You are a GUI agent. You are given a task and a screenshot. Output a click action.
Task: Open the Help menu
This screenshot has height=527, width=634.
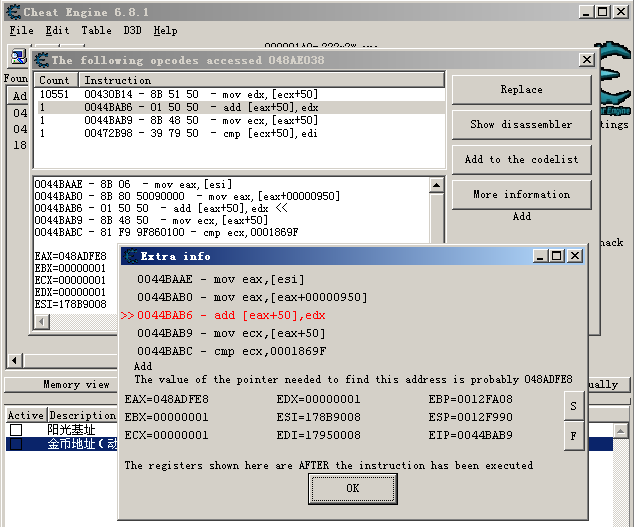point(165,31)
